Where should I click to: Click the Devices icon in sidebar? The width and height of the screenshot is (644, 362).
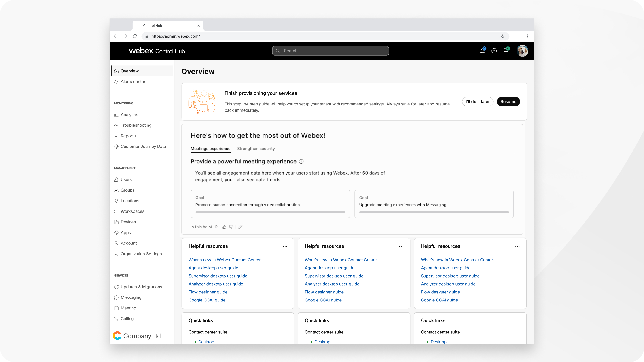coord(116,221)
